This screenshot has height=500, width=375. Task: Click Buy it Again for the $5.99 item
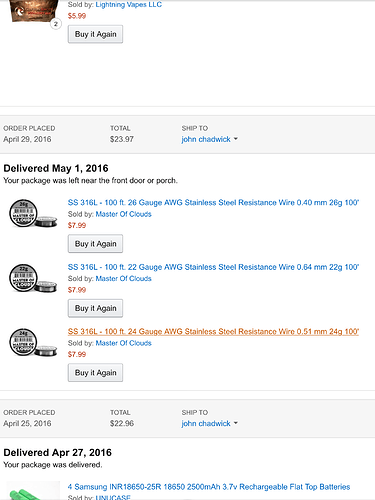(x=95, y=34)
